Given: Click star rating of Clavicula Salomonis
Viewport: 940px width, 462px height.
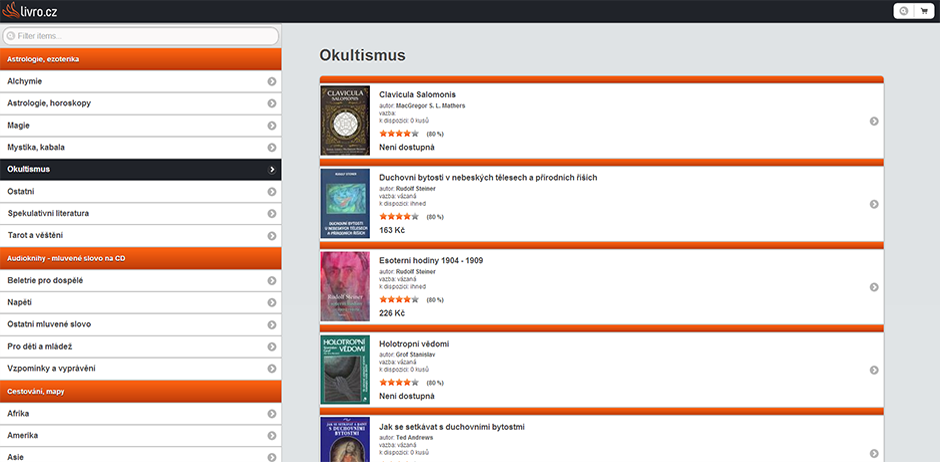Looking at the screenshot, I should pos(399,134).
